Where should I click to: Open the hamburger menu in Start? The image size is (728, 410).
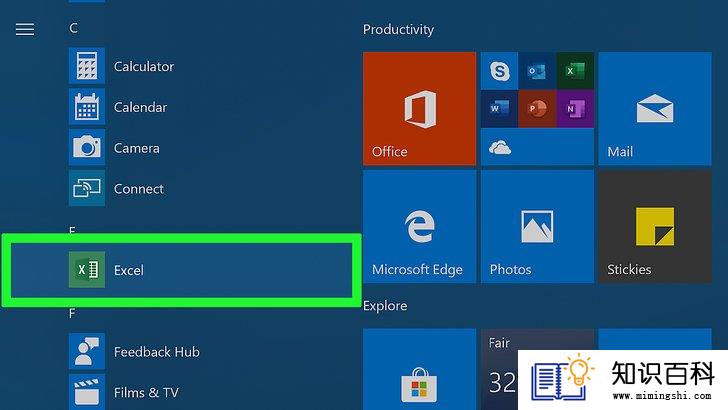[x=25, y=29]
